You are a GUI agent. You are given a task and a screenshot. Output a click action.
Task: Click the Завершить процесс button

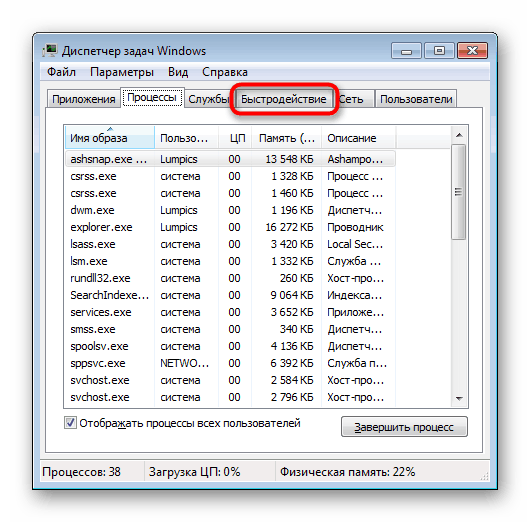[404, 427]
